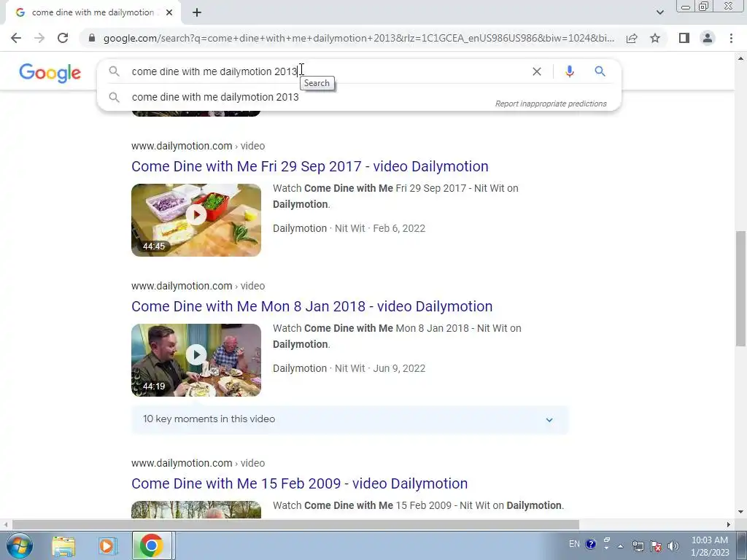The height and width of the screenshot is (560, 747).
Task: Click the address bar URL text
Action: click(x=358, y=38)
